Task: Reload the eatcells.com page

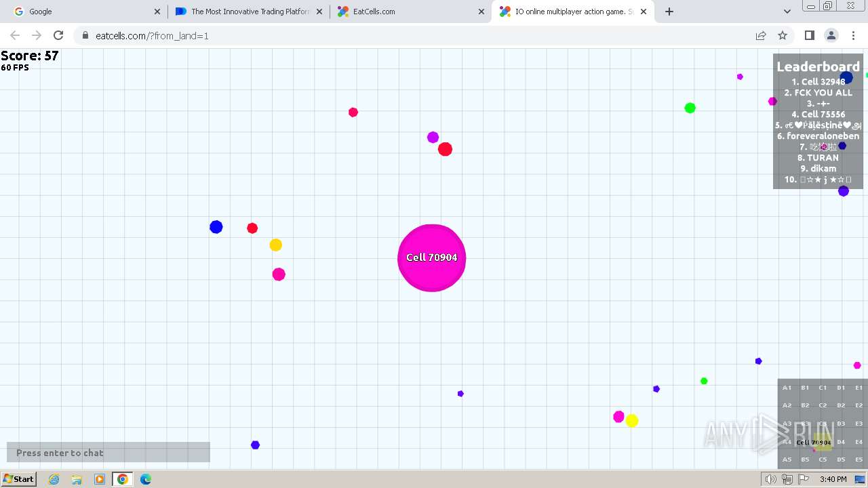Action: [x=58, y=35]
